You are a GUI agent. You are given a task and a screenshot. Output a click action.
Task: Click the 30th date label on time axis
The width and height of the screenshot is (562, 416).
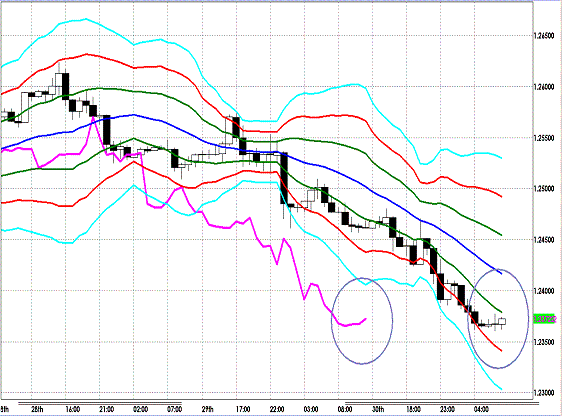378,409
